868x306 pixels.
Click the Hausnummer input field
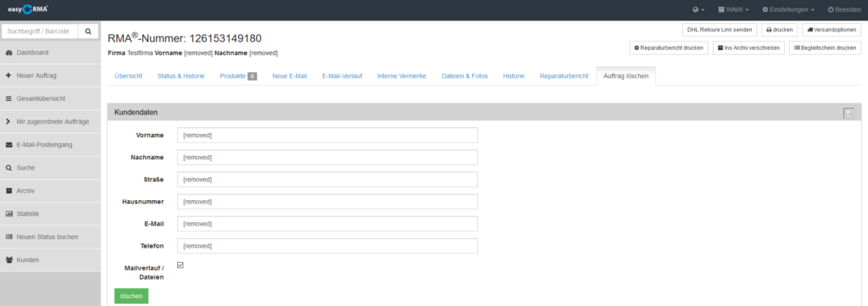pos(327,202)
